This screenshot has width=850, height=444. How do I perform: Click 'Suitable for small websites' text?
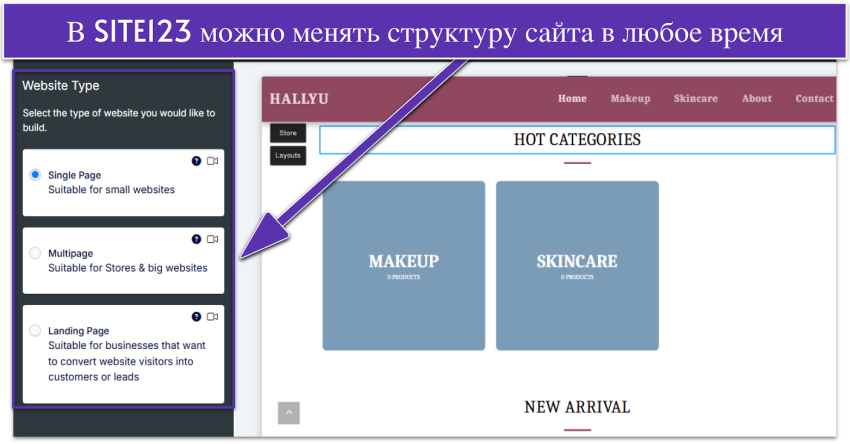tap(112, 190)
